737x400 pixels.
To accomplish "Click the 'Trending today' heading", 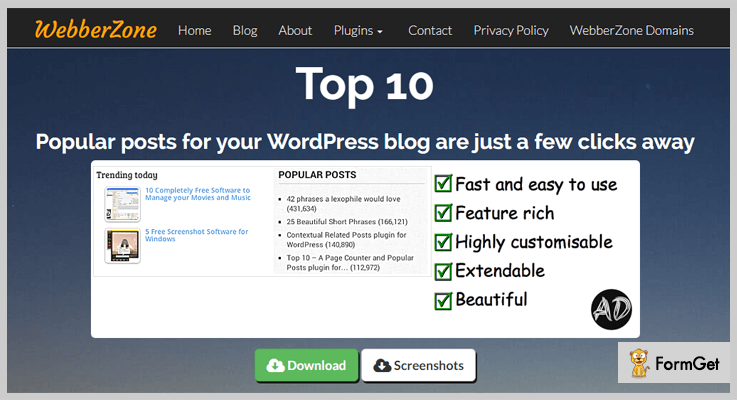I will (127, 175).
